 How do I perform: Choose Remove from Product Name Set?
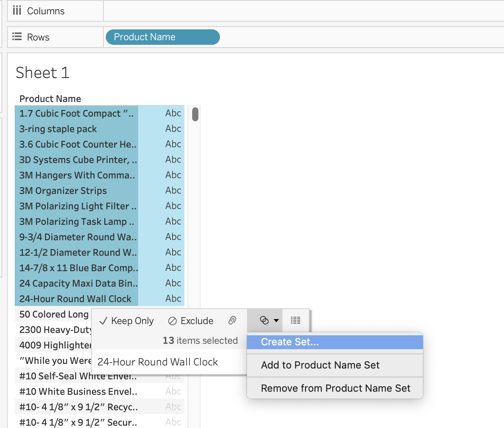pos(335,388)
